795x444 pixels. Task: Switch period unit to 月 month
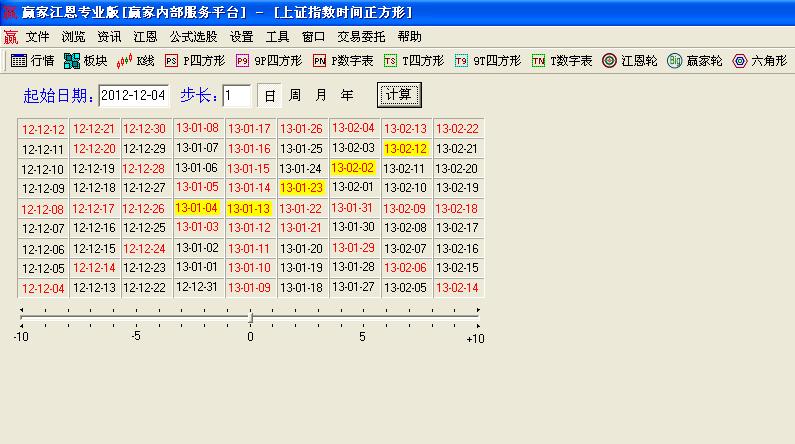(321, 96)
